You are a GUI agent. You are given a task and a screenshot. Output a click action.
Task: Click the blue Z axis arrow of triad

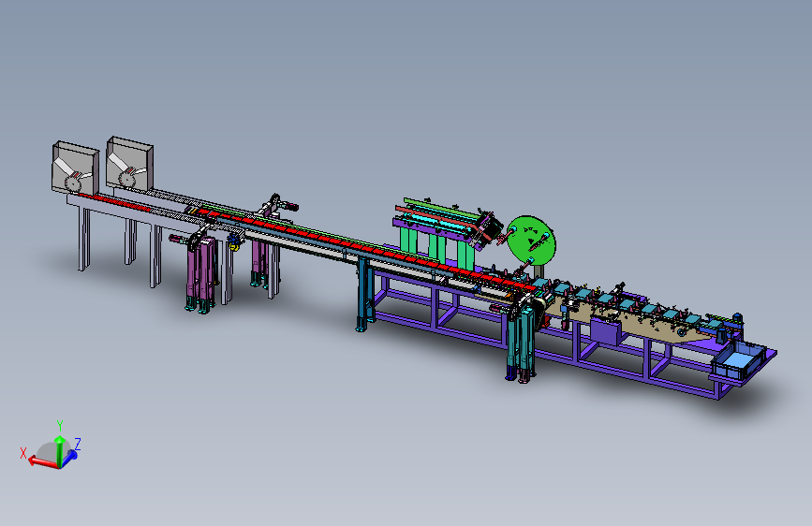[71, 457]
